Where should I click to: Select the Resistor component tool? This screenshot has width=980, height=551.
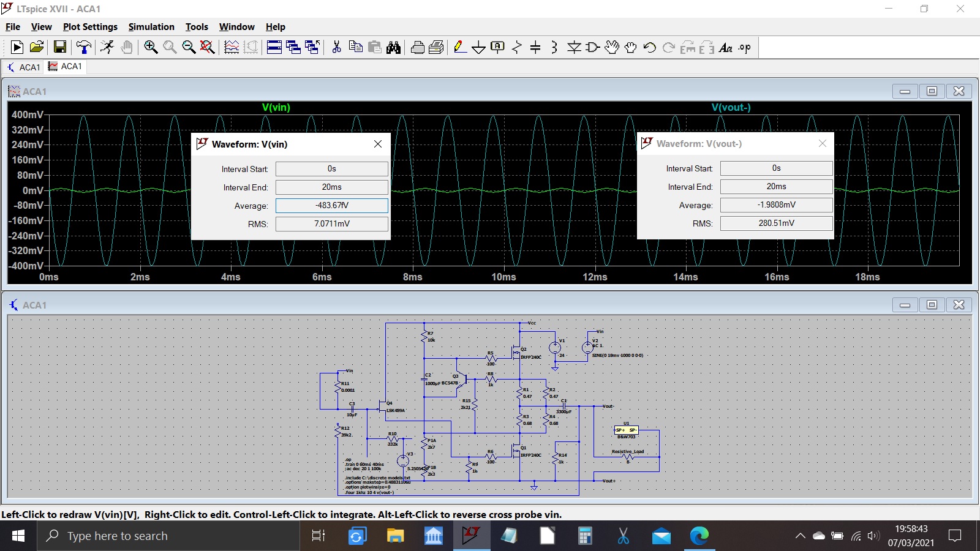pos(517,48)
